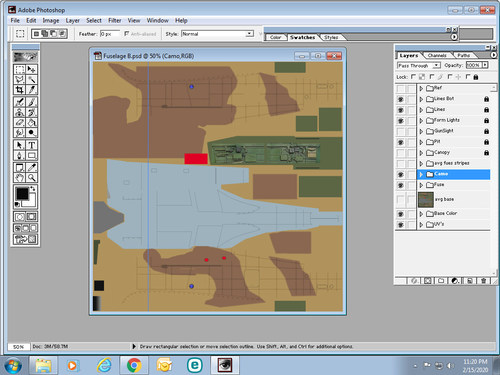Select the Type tool
500x375 pixels.
tap(31, 145)
